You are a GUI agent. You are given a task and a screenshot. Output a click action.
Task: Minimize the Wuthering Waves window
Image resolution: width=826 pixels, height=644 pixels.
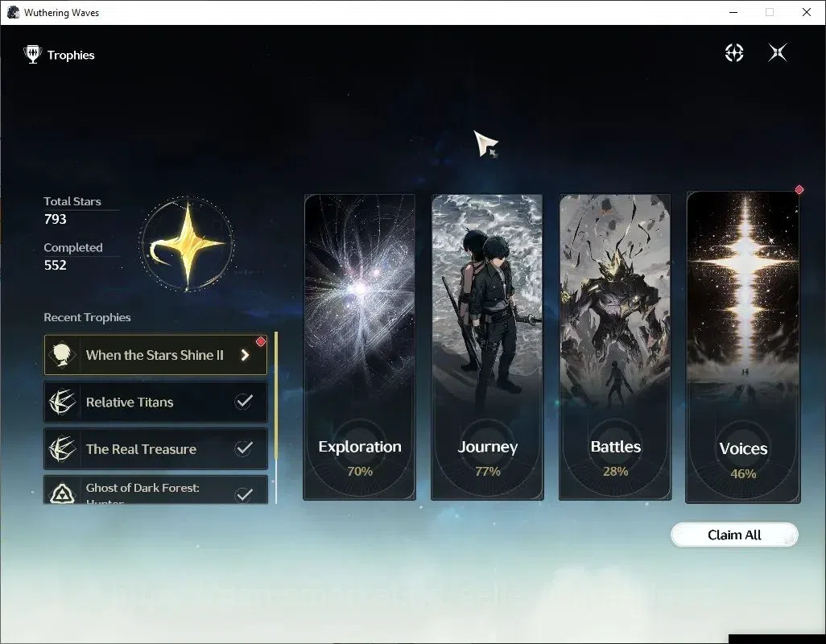click(733, 12)
